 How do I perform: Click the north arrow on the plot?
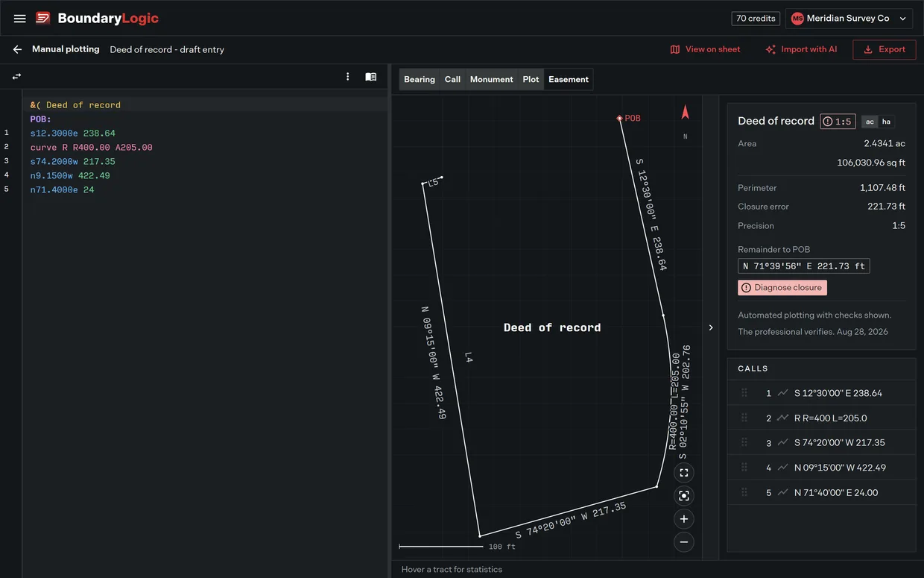[686, 113]
